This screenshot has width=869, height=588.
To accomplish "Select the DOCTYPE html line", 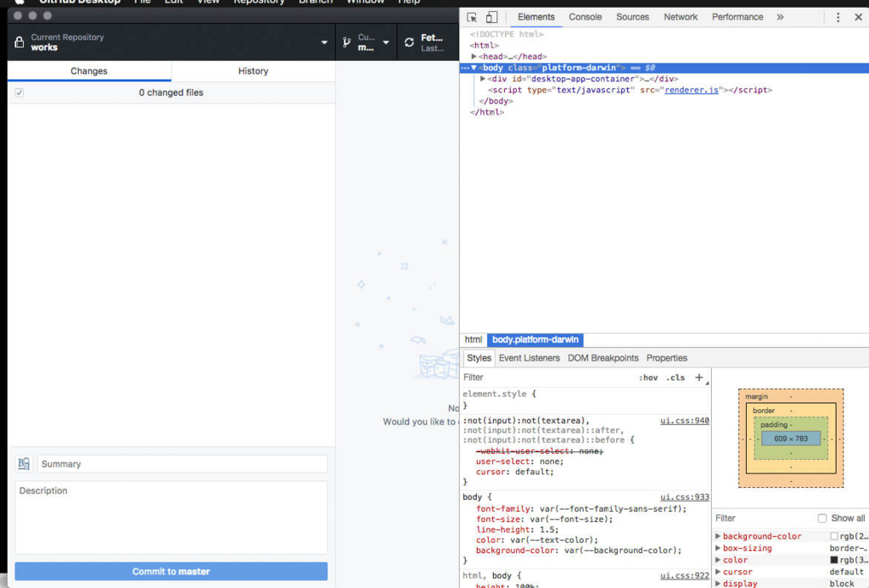I will pyautogui.click(x=507, y=34).
